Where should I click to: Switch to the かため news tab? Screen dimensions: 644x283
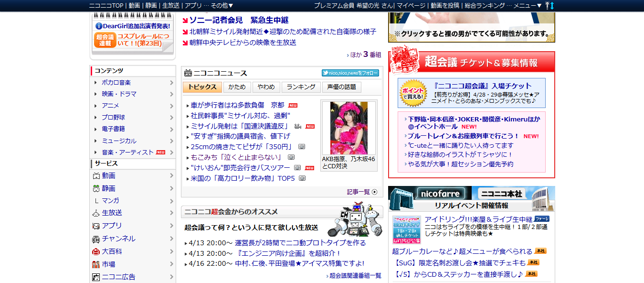[237, 87]
